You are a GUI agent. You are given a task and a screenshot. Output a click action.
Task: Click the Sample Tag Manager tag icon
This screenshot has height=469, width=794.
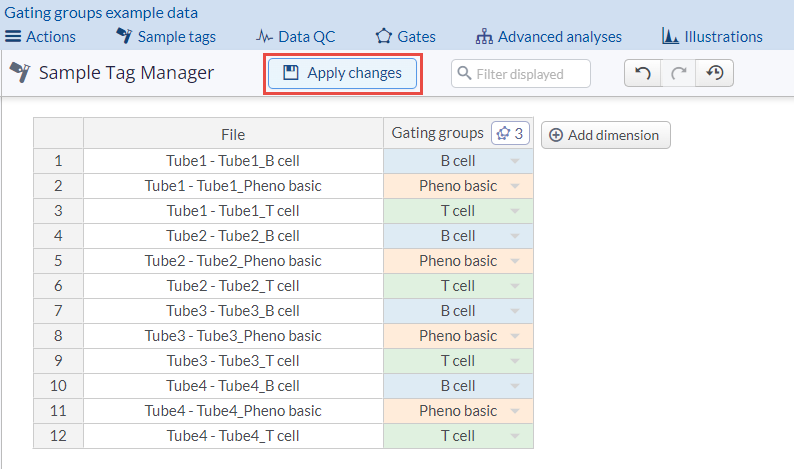click(x=19, y=73)
